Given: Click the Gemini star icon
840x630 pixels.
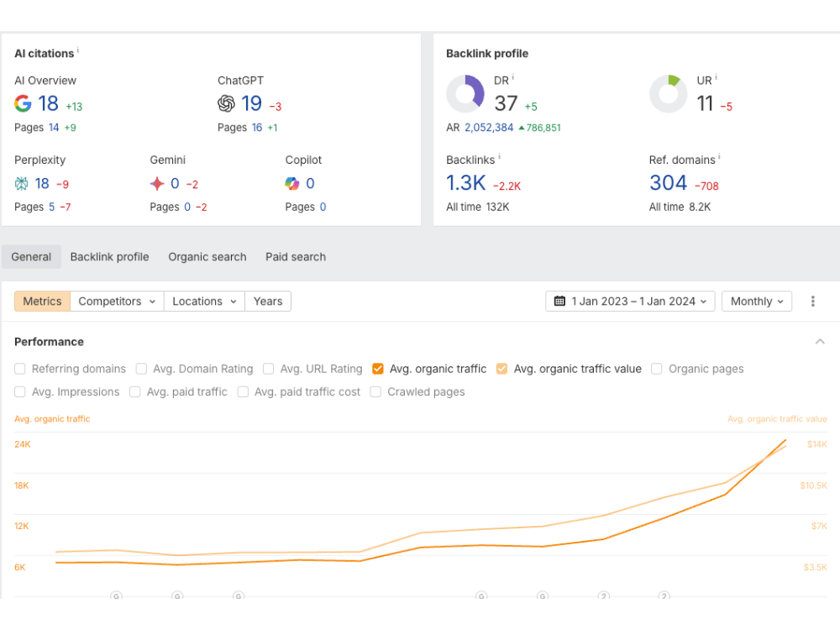Looking at the screenshot, I should [x=160, y=183].
